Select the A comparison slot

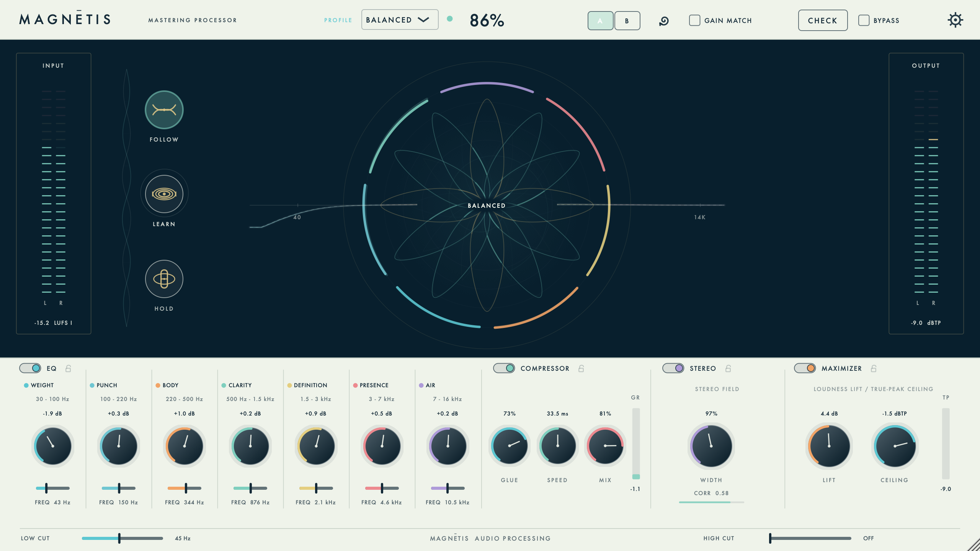point(600,21)
